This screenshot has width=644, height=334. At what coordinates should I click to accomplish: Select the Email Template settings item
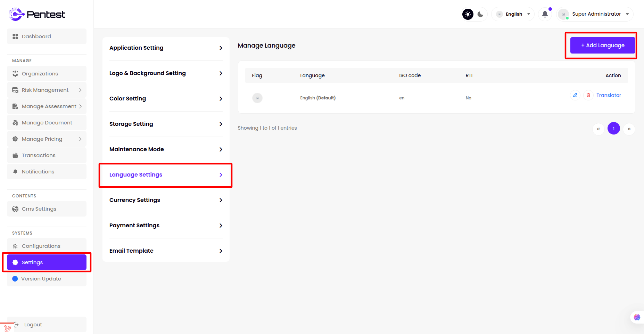(x=166, y=251)
